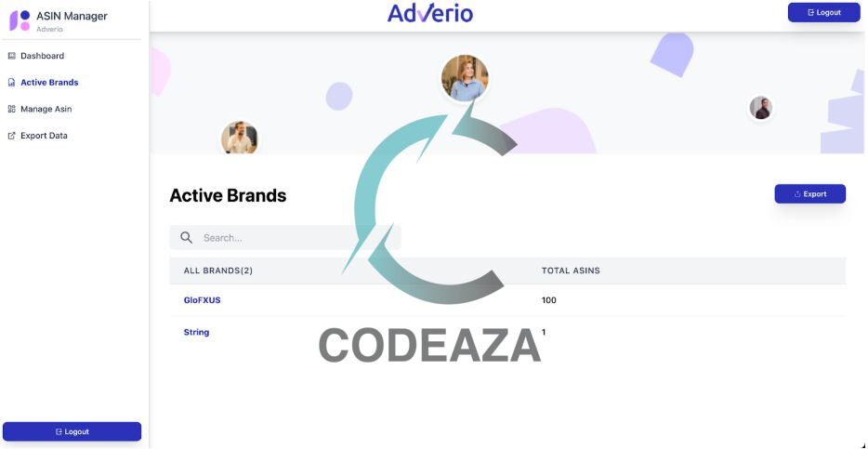Click the Adverio header logo
This screenshot has height=449, width=868.
coord(430,13)
